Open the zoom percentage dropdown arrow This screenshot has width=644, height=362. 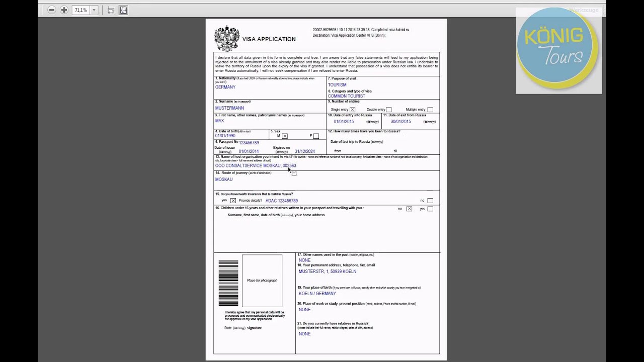pos(94,10)
